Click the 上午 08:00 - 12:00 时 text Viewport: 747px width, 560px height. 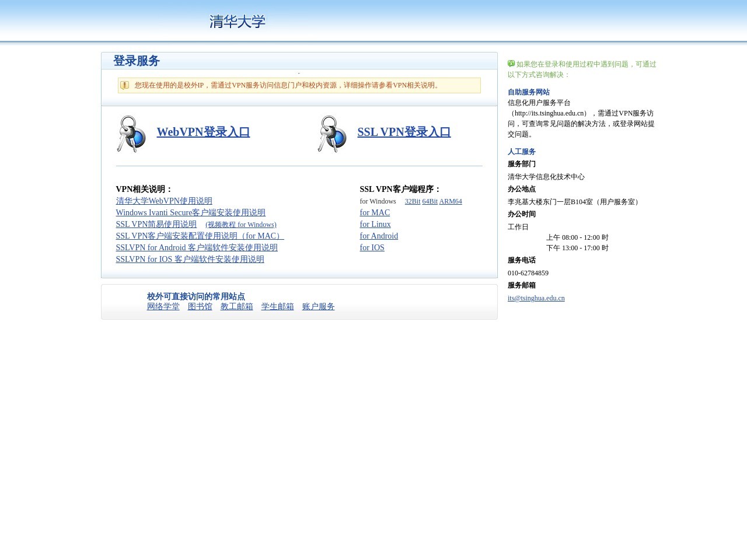[577, 237]
